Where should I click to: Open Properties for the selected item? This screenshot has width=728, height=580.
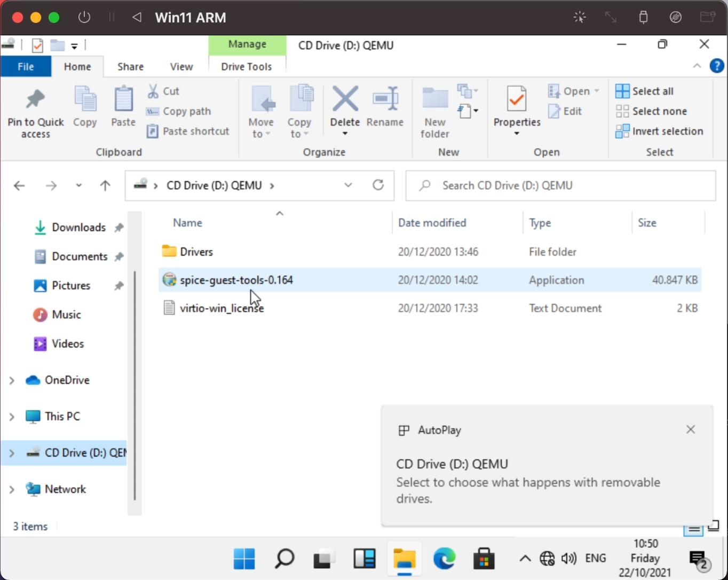pos(516,107)
